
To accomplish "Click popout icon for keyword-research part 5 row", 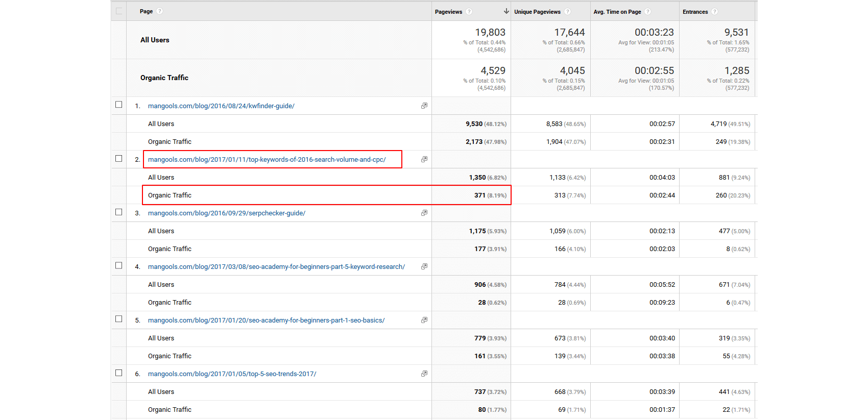I will click(x=424, y=266).
